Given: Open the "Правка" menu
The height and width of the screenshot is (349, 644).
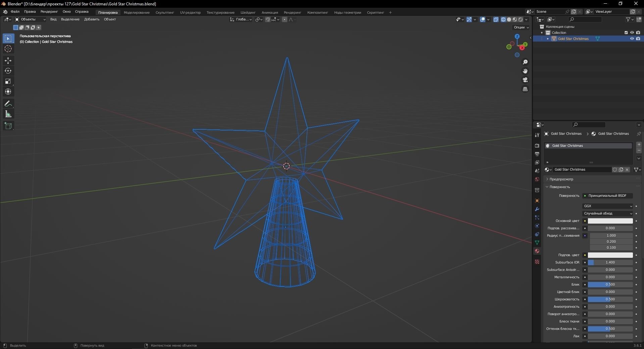Looking at the screenshot, I should coord(30,12).
